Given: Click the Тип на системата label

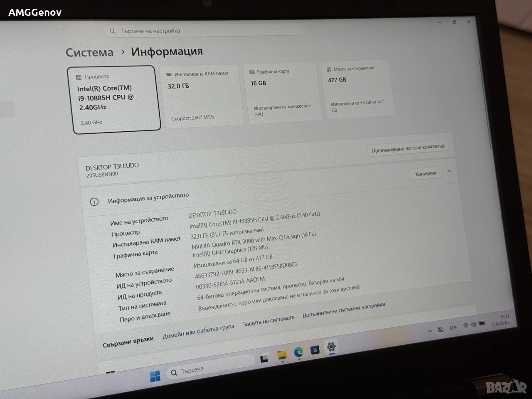Looking at the screenshot, I should (x=142, y=305).
